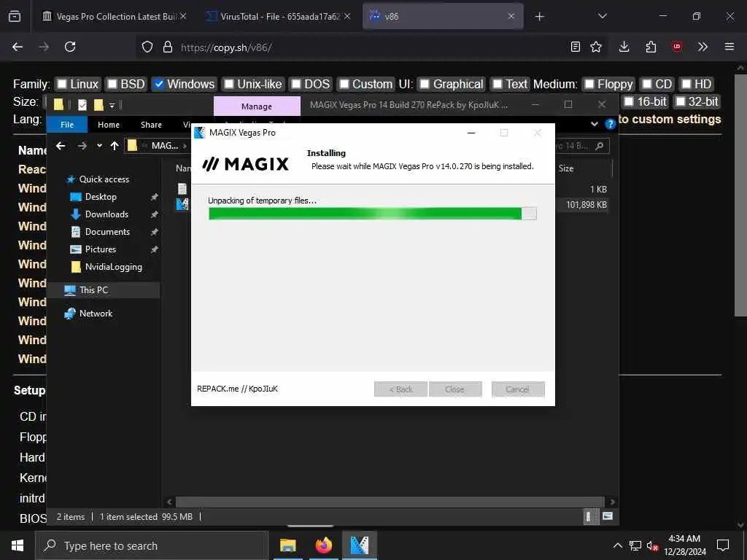Toggle the Custom family checkbox

click(344, 85)
